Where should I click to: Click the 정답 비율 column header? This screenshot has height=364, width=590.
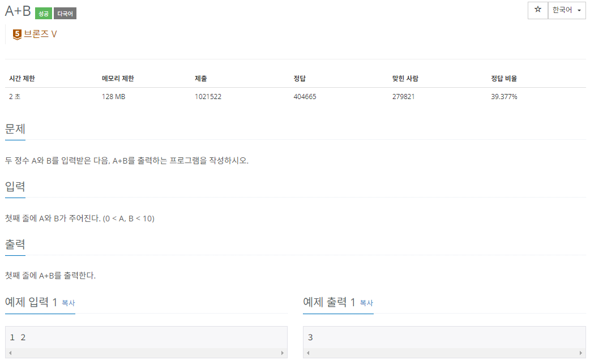504,78
